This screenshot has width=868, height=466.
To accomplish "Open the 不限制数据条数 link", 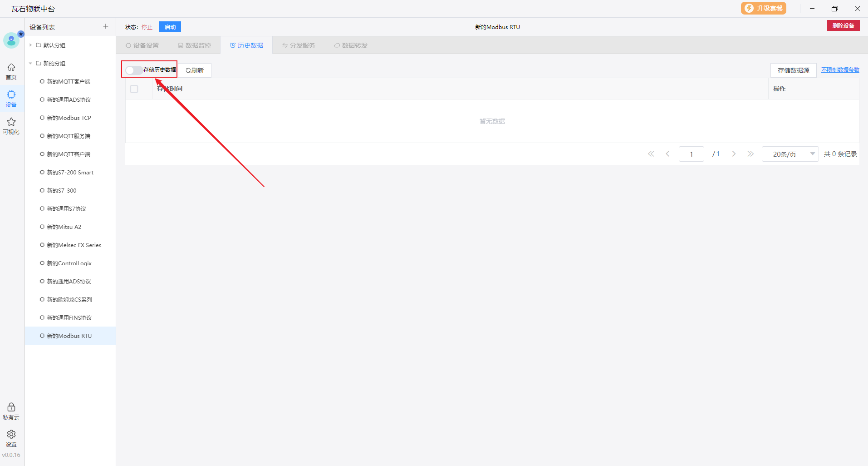I will point(840,70).
